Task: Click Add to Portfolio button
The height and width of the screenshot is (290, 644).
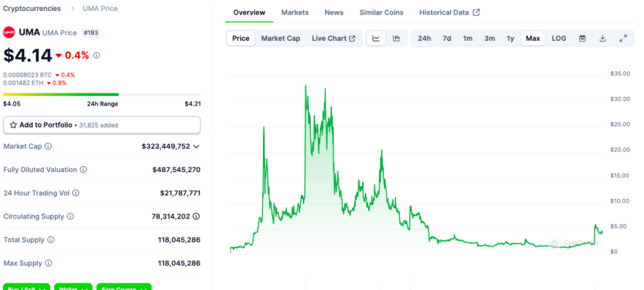Action: pyautogui.click(x=102, y=125)
